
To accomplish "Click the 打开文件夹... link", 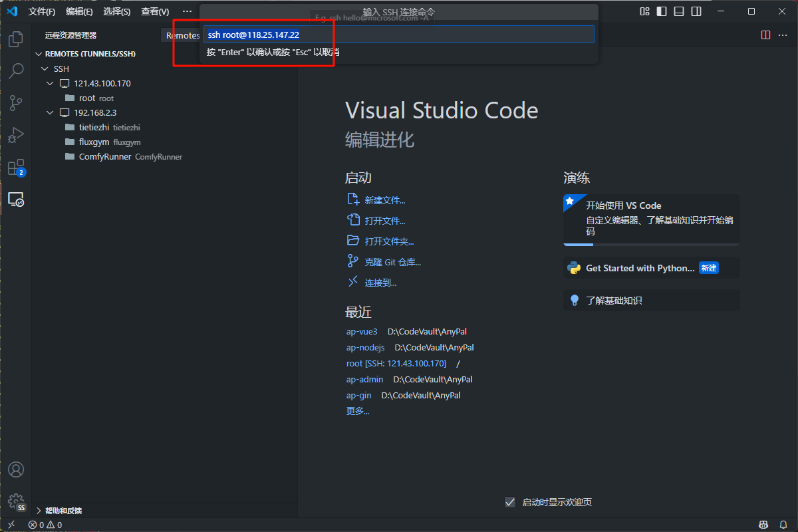I will (x=389, y=241).
